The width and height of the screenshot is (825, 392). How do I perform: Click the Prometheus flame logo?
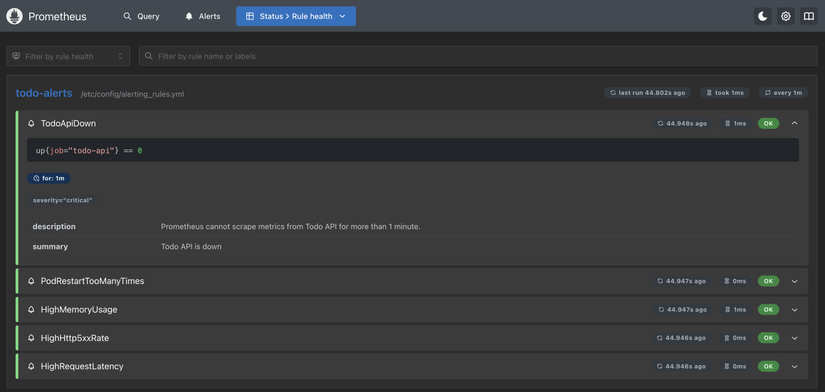(14, 16)
